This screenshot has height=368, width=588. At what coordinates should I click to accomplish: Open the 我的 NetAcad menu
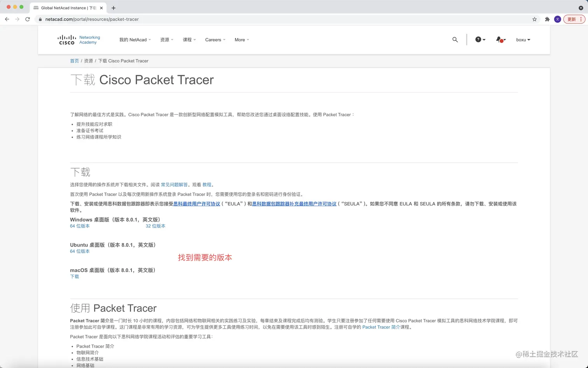(x=135, y=40)
